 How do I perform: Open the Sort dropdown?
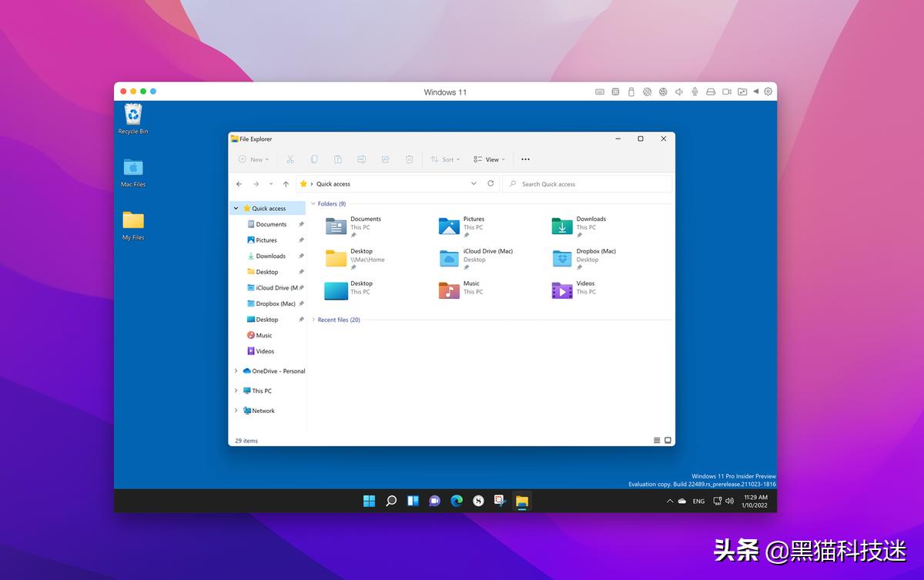(x=445, y=159)
